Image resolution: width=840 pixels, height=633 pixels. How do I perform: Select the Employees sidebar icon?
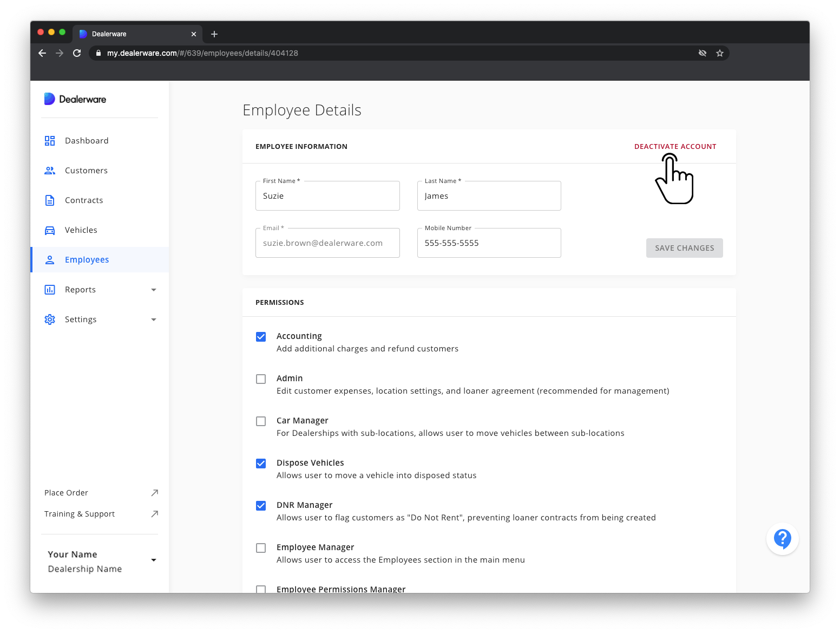(50, 259)
